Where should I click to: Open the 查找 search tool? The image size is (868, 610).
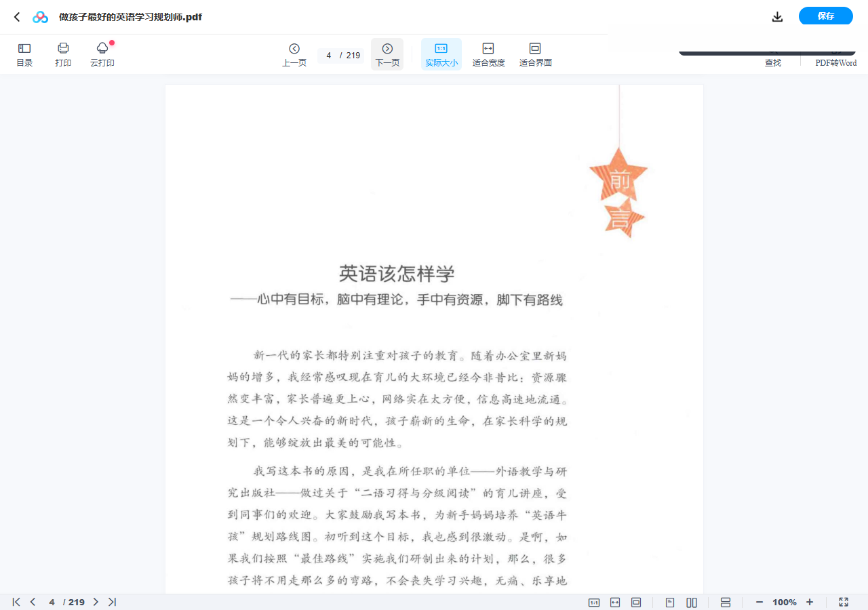coord(773,62)
